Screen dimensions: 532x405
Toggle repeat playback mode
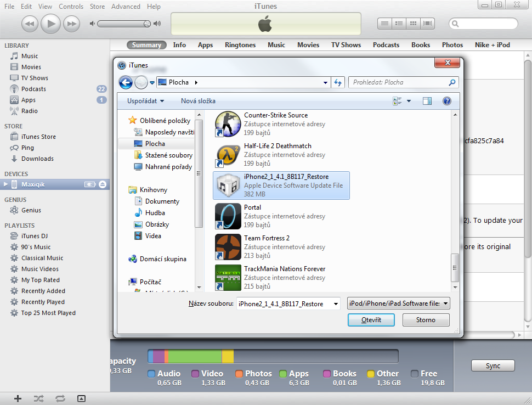(60, 398)
